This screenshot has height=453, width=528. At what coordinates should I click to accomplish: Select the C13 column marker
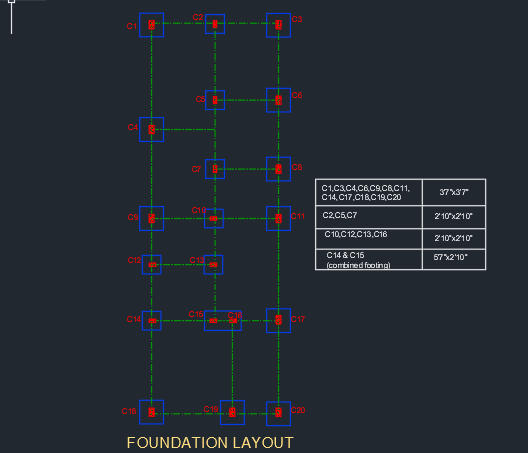click(x=213, y=265)
